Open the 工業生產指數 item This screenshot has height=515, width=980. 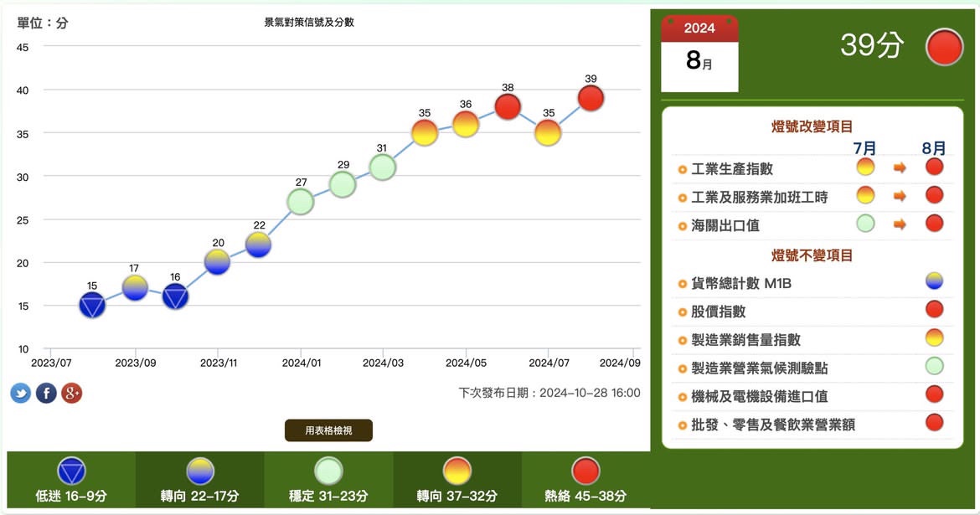pyautogui.click(x=731, y=169)
